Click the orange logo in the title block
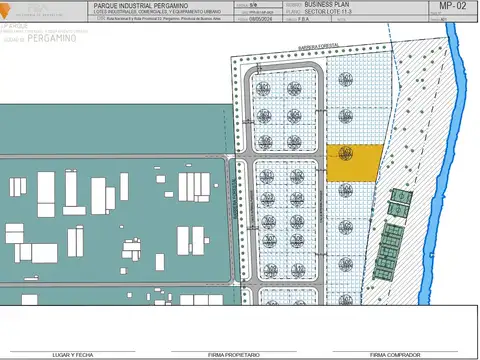 tap(5, 12)
